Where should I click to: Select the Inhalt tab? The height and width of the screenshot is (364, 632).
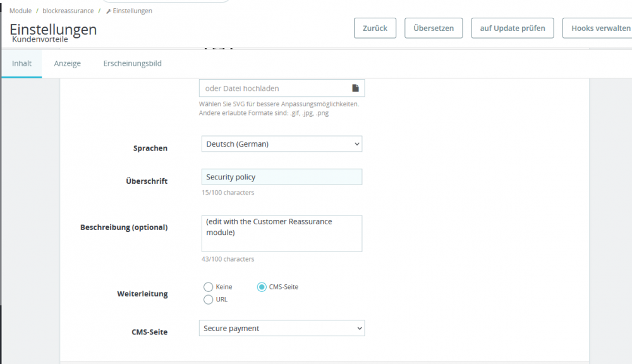[x=21, y=63]
